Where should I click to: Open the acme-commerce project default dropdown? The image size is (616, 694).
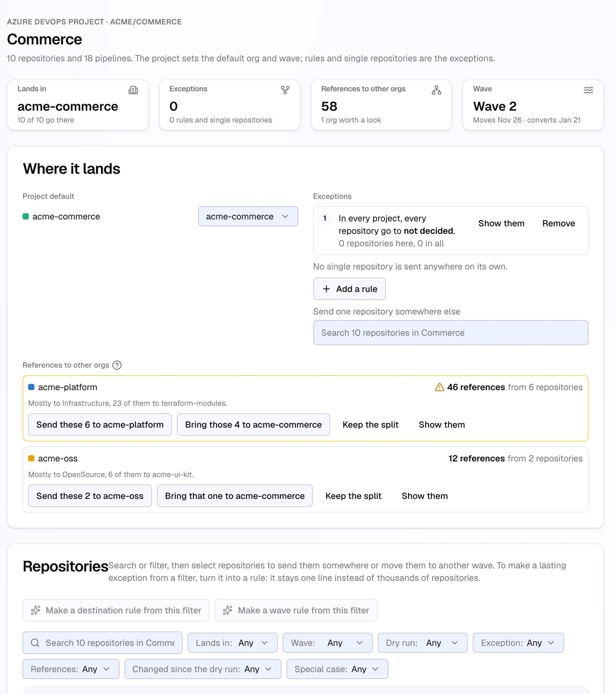click(x=248, y=216)
